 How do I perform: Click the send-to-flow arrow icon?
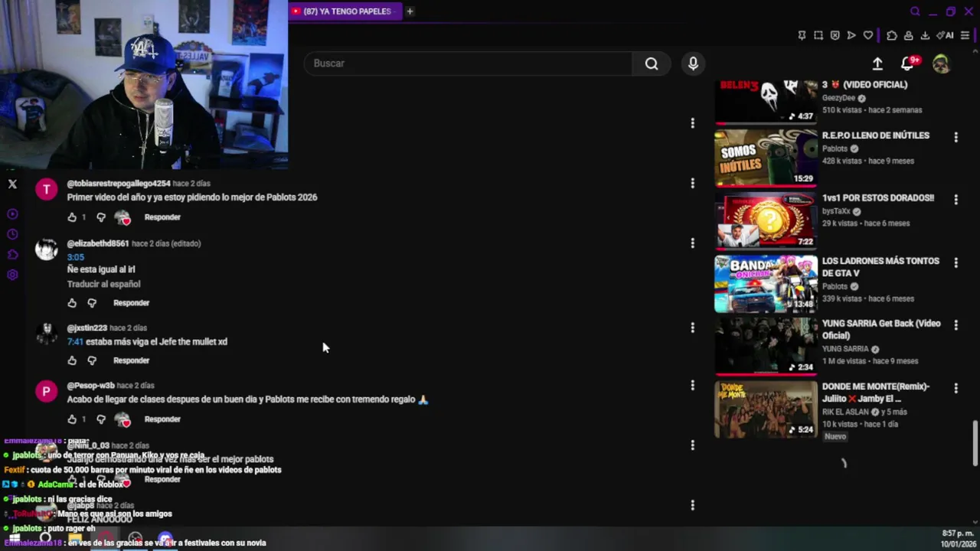(851, 35)
